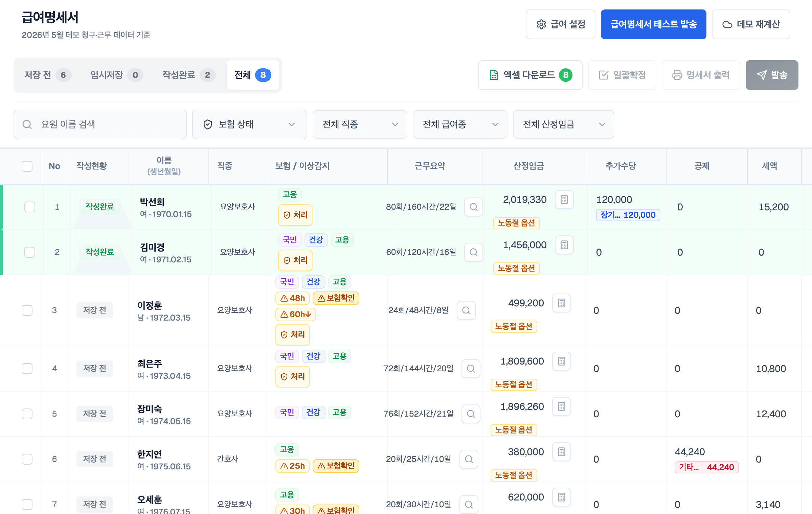Open the 전체 직종 dropdown
The height and width of the screenshot is (514, 812).
[x=360, y=124]
